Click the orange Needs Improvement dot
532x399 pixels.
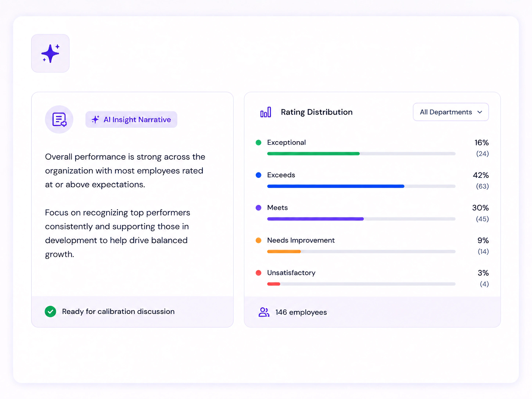258,240
